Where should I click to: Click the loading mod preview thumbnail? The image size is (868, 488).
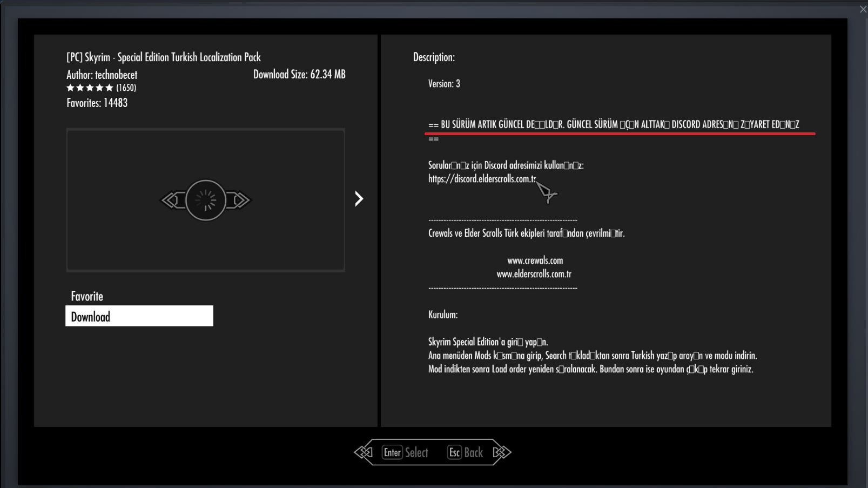[206, 200]
